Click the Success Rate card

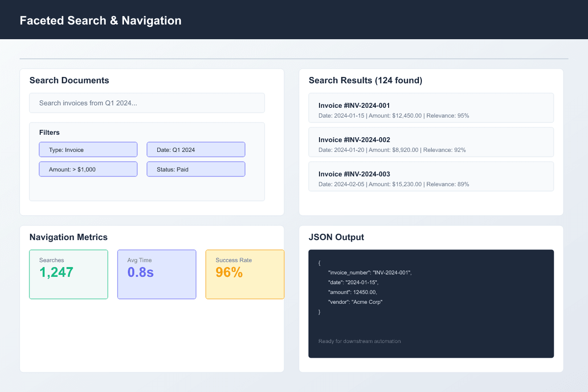pos(245,274)
